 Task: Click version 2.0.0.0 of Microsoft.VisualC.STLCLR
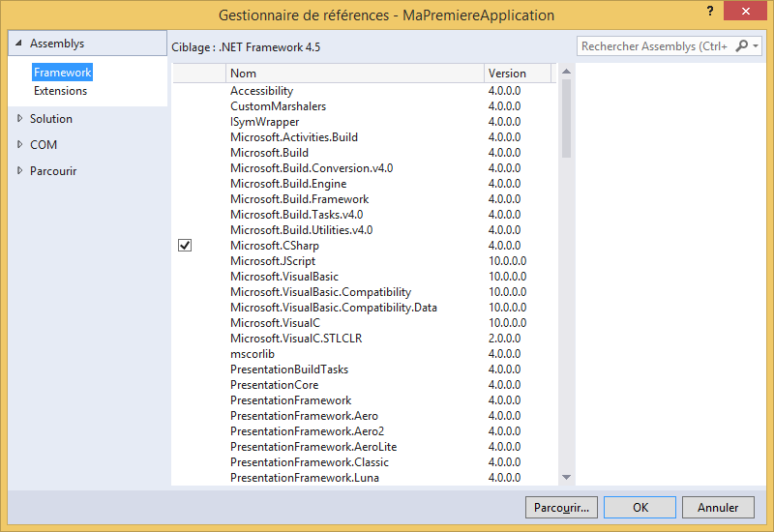pos(504,339)
